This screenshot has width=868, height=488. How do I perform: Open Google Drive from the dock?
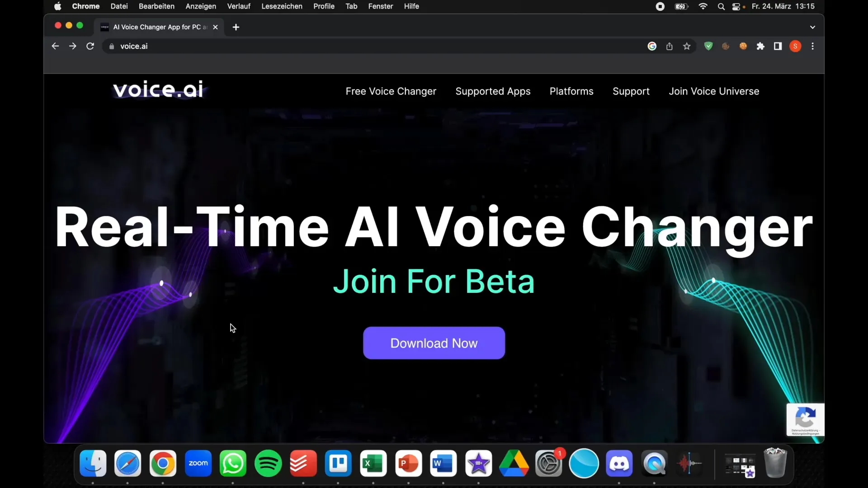[514, 464]
